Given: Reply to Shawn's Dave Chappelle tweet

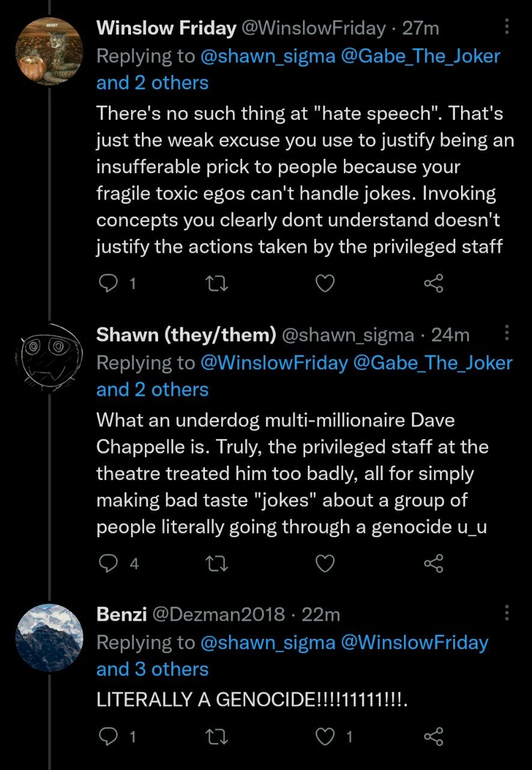Looking at the screenshot, I should 108,563.
